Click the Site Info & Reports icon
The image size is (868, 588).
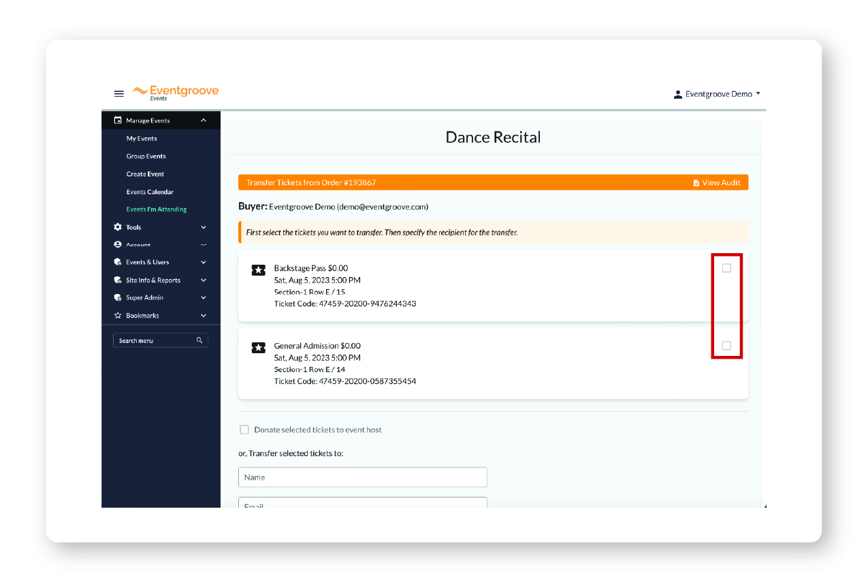(x=118, y=280)
